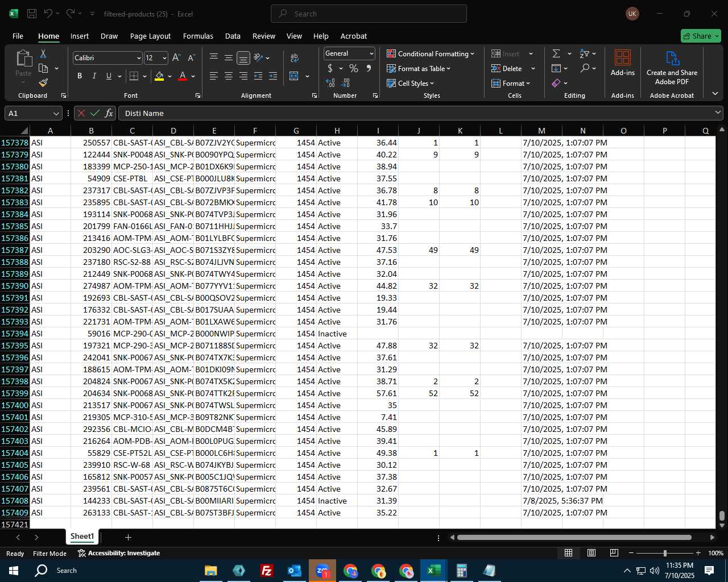The width and height of the screenshot is (728, 582).
Task: Toggle Bold formatting
Action: click(x=80, y=76)
